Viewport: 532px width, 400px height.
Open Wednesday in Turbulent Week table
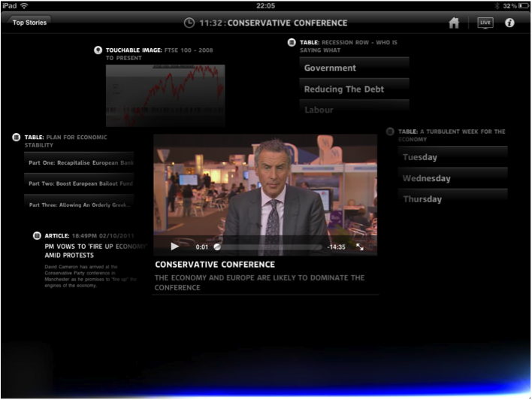tap(452, 178)
